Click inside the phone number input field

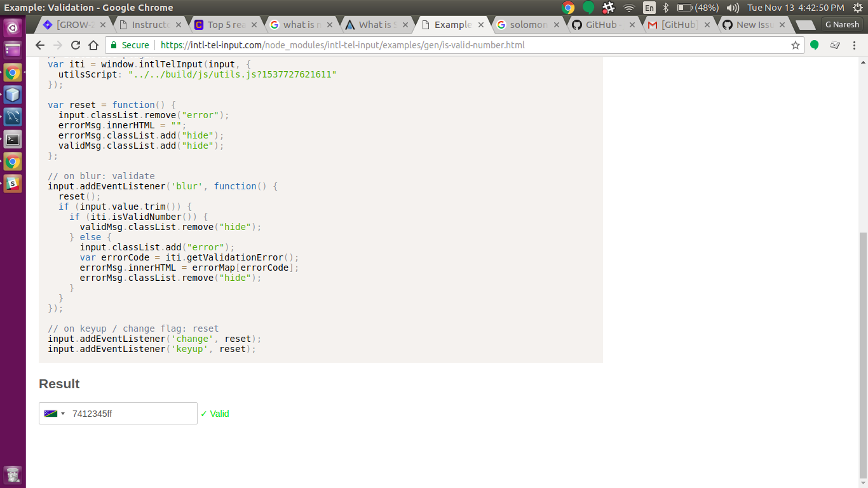pos(127,413)
